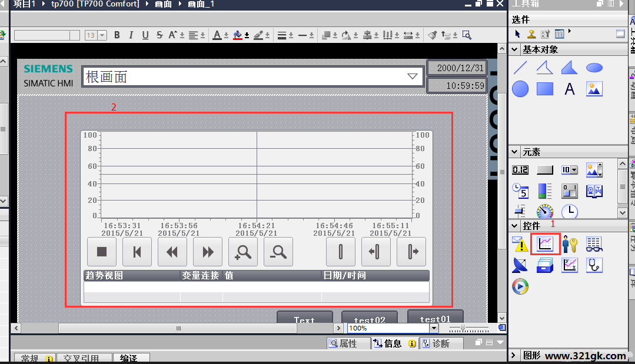This screenshot has height=364, width=635.
Task: Select the I/O field element (0.12)
Action: click(520, 170)
